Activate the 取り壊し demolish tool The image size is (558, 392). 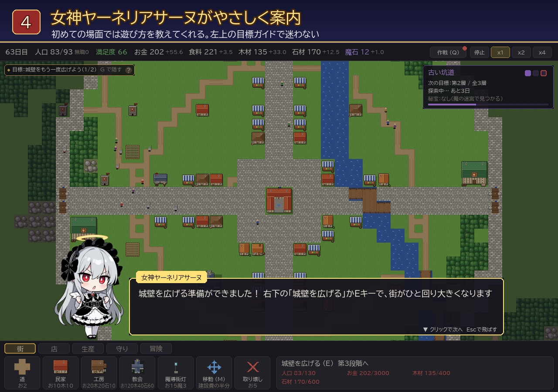pyautogui.click(x=252, y=373)
